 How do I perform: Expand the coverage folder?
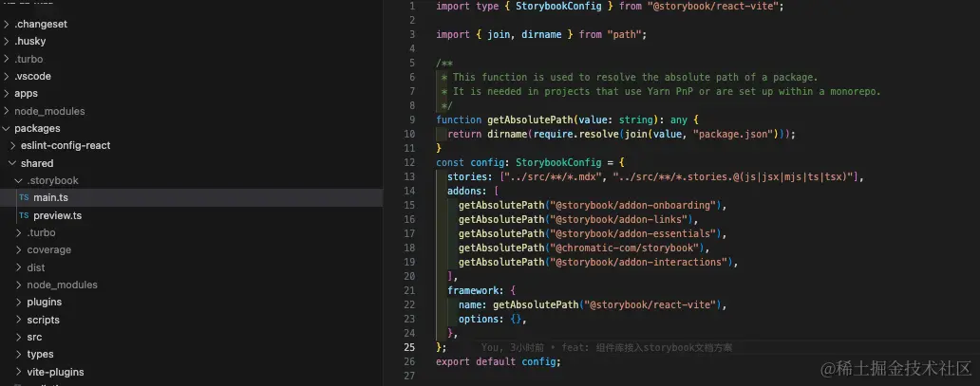click(48, 249)
